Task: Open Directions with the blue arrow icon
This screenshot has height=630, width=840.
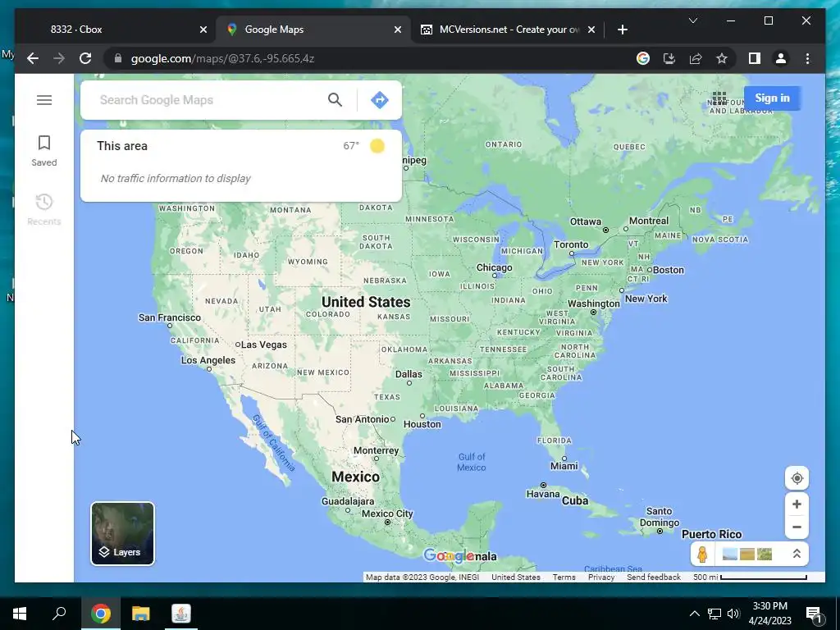Action: pos(379,99)
